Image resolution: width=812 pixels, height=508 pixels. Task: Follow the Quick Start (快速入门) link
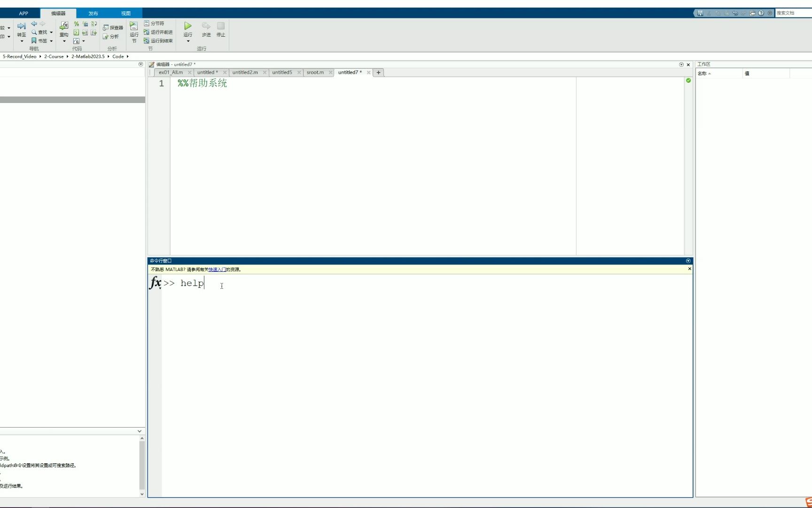(x=217, y=270)
